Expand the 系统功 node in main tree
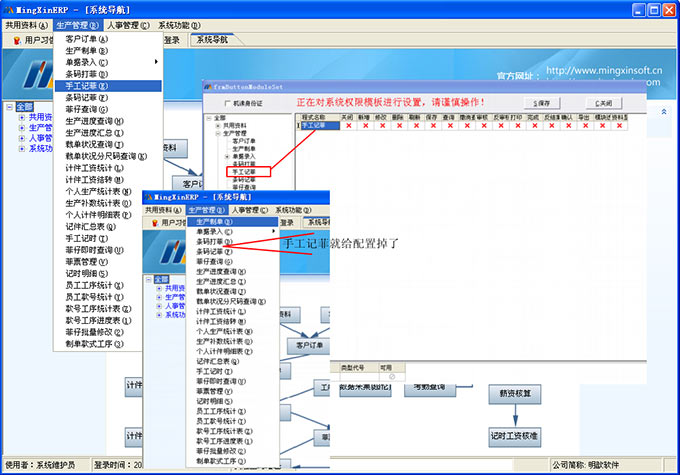680x475 pixels. pos(22,149)
